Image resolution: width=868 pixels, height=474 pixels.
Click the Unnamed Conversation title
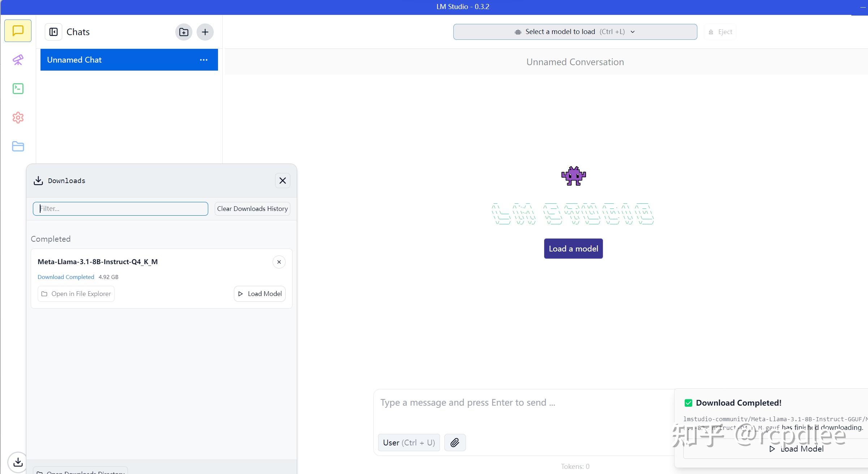point(575,62)
